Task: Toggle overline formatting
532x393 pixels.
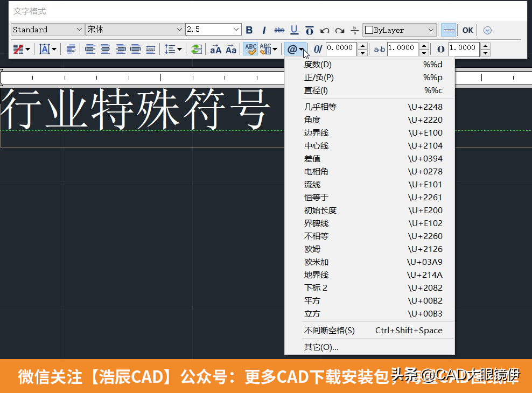Action: (x=310, y=30)
